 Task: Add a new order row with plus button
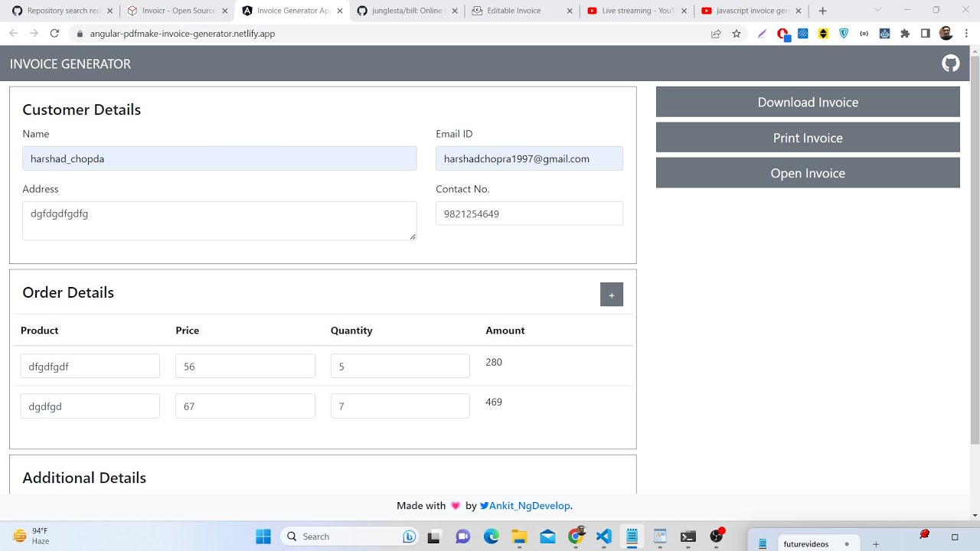[x=611, y=295]
